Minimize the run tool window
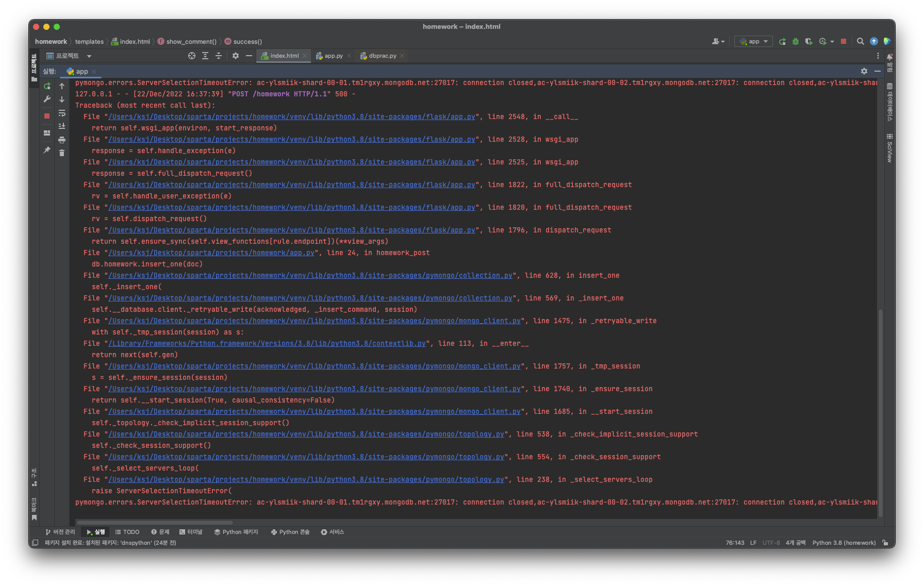Screen dimensions: 924x586 pos(878,71)
